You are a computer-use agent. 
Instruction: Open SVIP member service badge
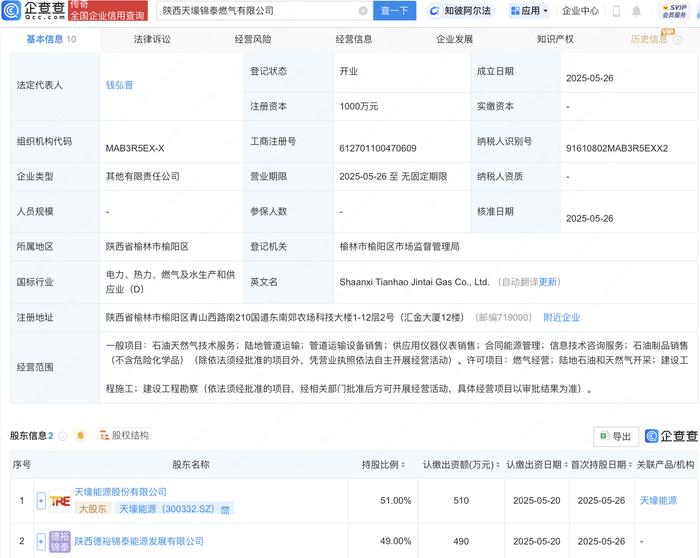674,11
